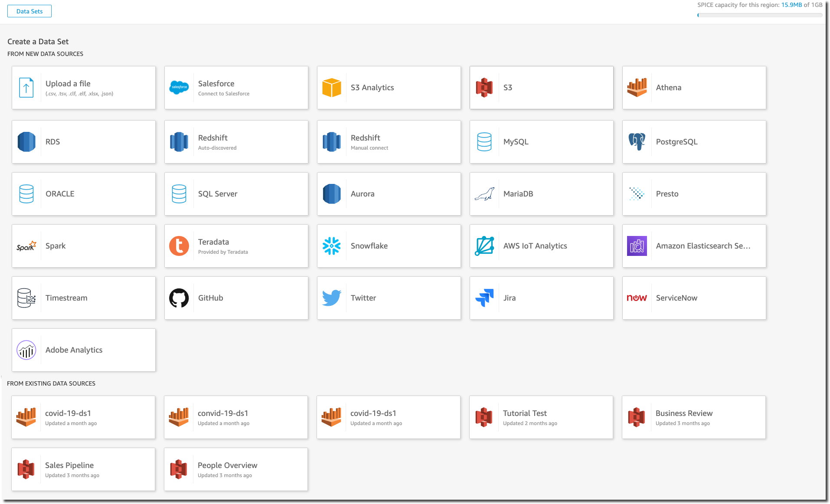Click the 15.9MB SPICE usage value
The width and height of the screenshot is (830, 504).
792,5
